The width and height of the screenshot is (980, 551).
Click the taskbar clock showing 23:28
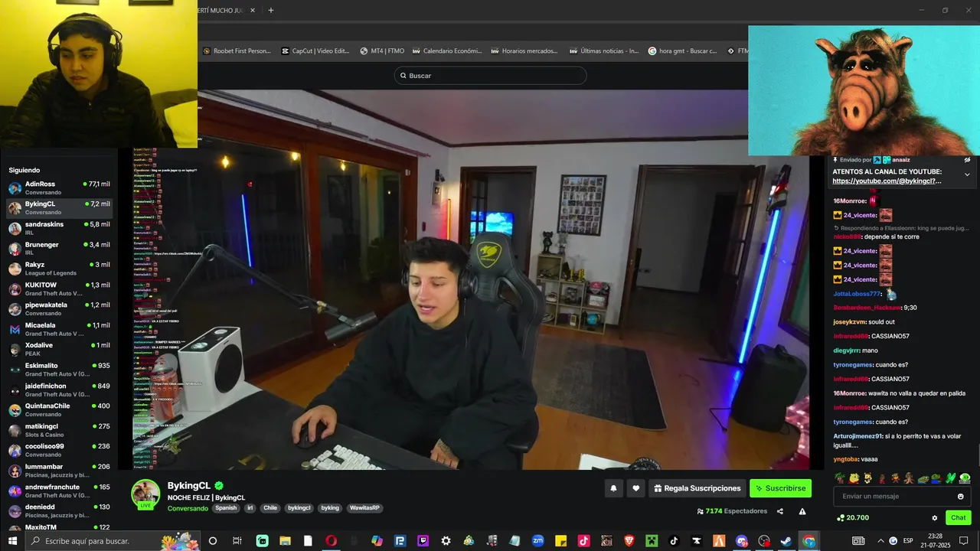click(x=935, y=540)
